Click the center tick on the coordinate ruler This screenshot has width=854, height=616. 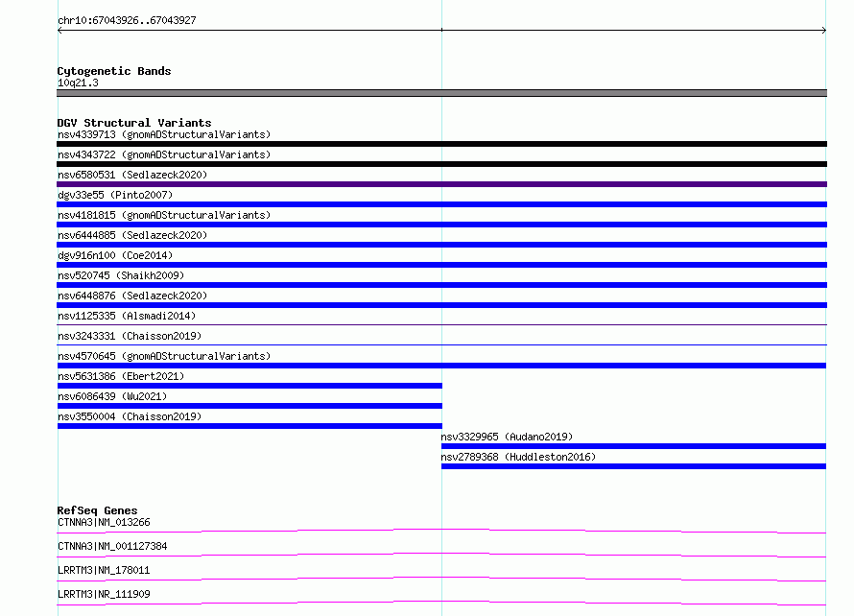pos(441,30)
